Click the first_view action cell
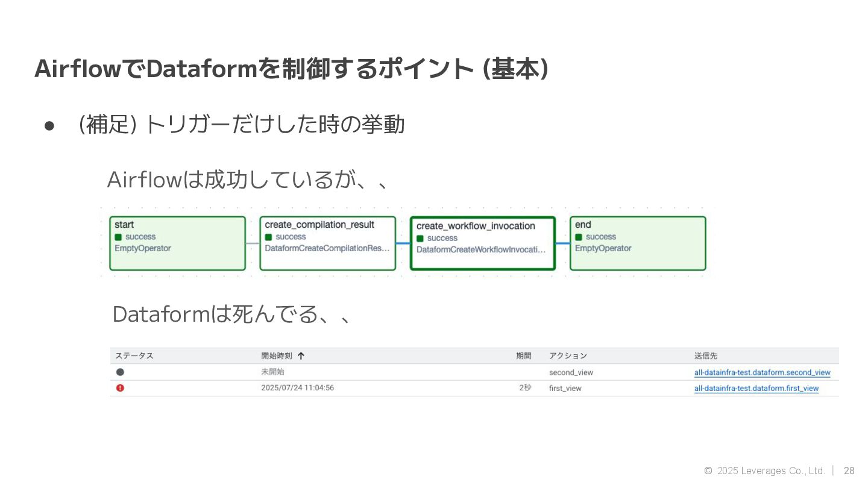 [565, 388]
